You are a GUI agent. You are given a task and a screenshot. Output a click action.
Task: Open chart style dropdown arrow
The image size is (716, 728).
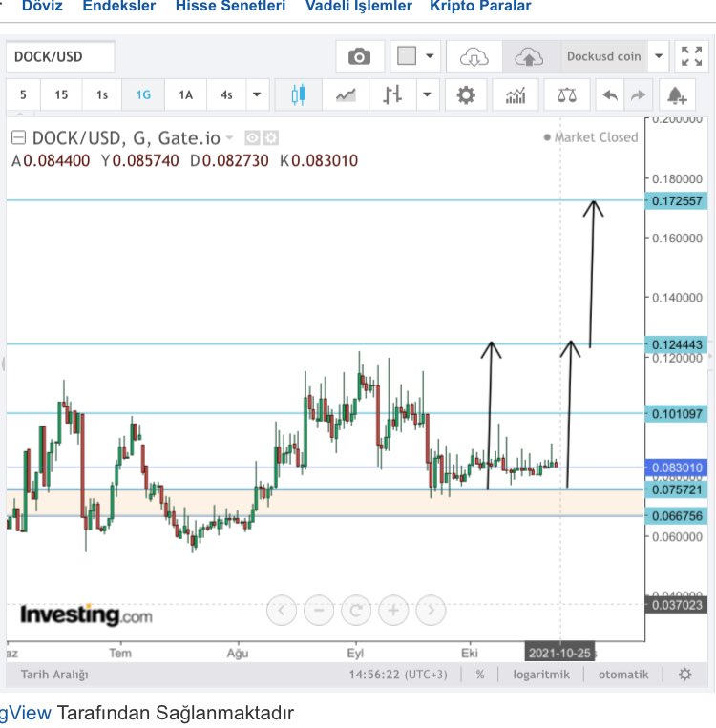click(x=428, y=94)
